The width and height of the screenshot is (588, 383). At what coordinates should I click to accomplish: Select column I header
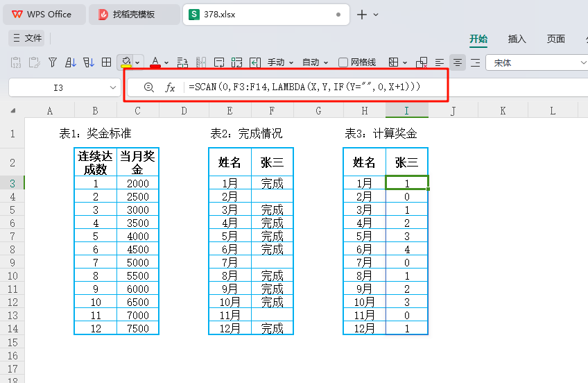tap(406, 110)
